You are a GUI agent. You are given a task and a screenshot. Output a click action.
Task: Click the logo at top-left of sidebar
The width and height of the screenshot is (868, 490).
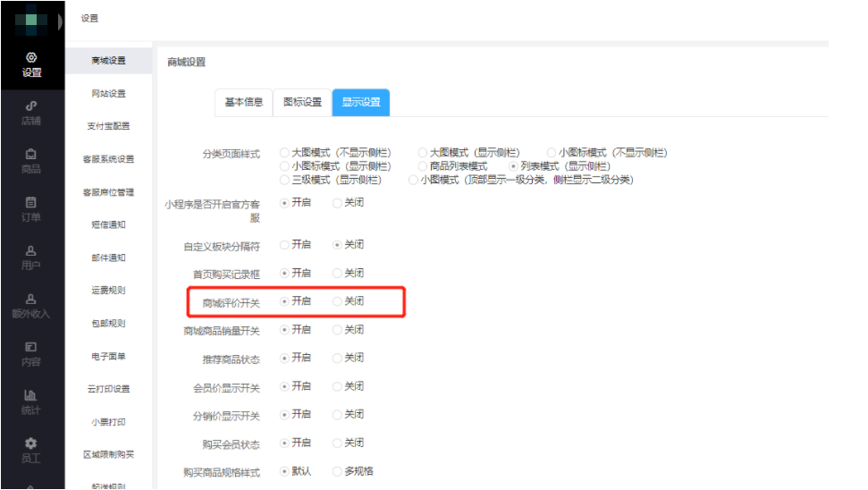pos(31,20)
